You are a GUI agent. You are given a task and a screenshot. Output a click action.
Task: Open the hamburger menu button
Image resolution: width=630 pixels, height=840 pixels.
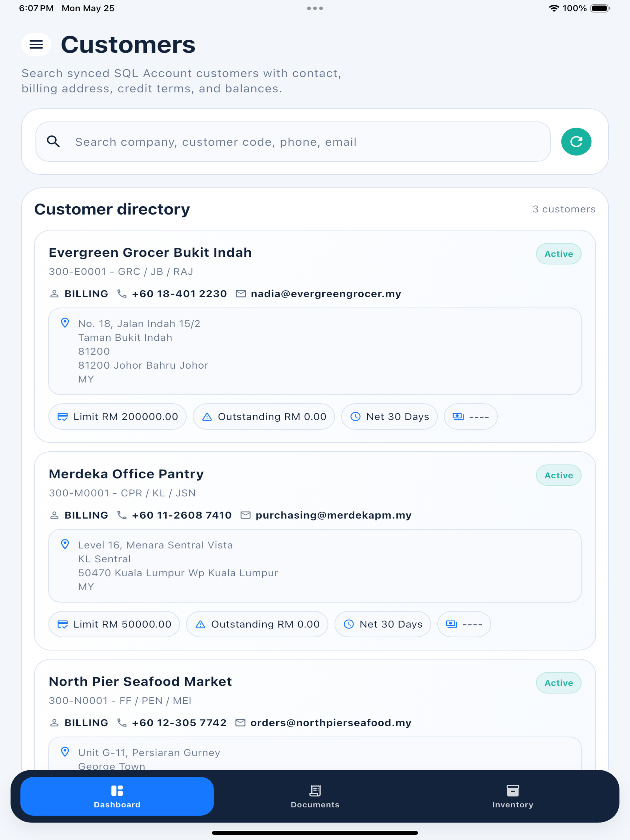coord(36,45)
